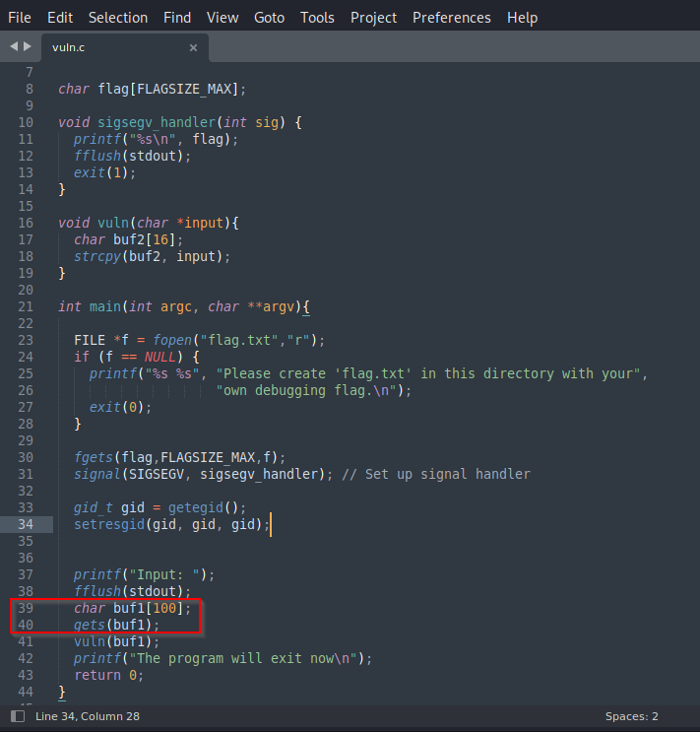Click the sigsegv_handler function name on line 10

pyautogui.click(x=157, y=123)
